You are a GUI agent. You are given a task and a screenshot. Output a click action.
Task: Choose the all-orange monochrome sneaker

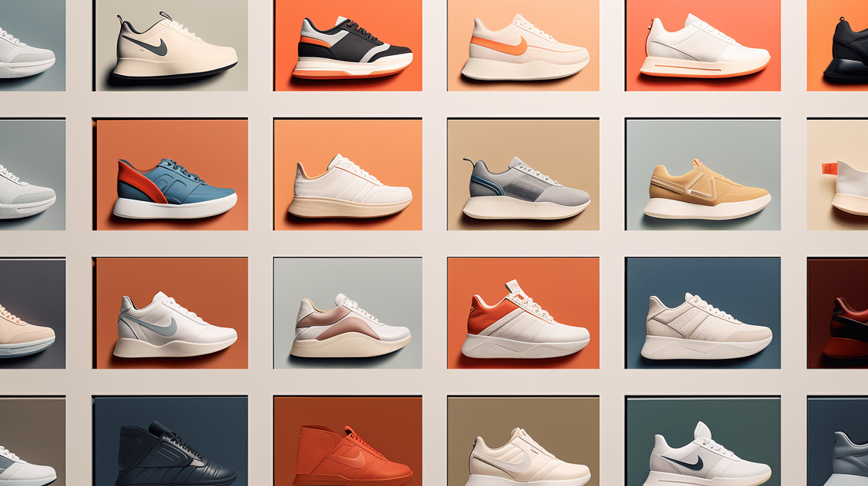351,458
